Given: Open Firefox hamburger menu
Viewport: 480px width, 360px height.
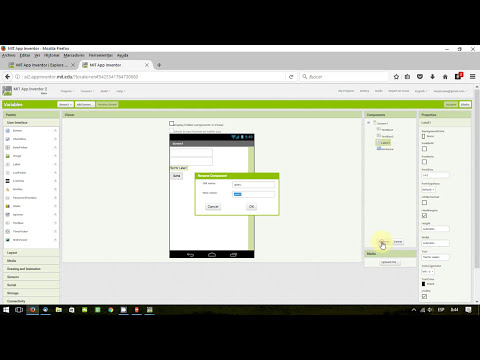Looking at the screenshot, I should click(472, 77).
